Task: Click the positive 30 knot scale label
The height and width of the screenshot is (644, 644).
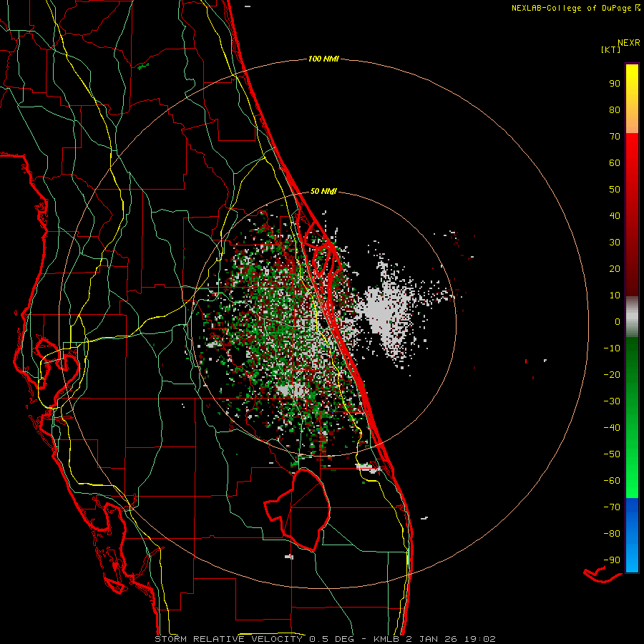Action: [x=615, y=243]
